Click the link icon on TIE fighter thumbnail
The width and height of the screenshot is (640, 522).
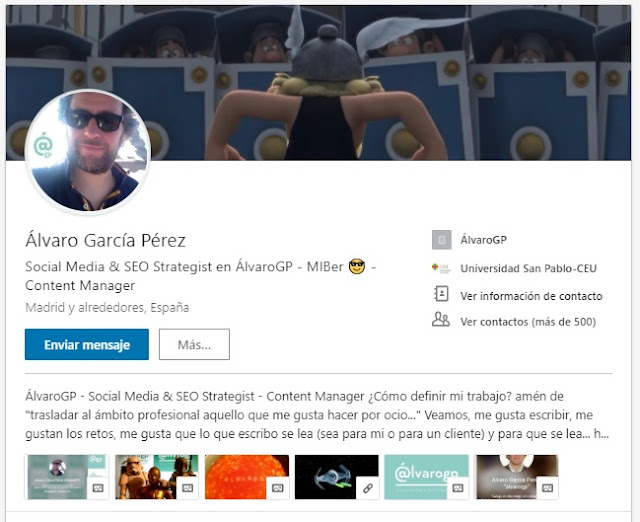[x=368, y=488]
